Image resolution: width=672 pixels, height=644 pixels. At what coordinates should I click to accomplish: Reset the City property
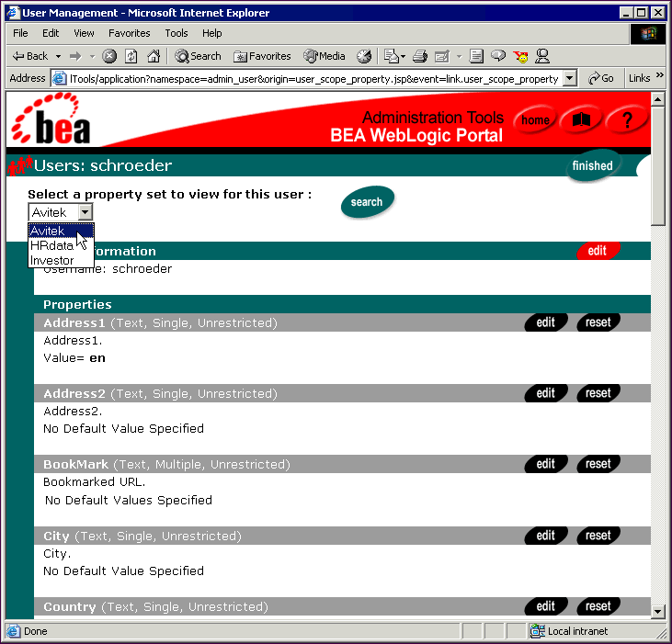point(598,536)
